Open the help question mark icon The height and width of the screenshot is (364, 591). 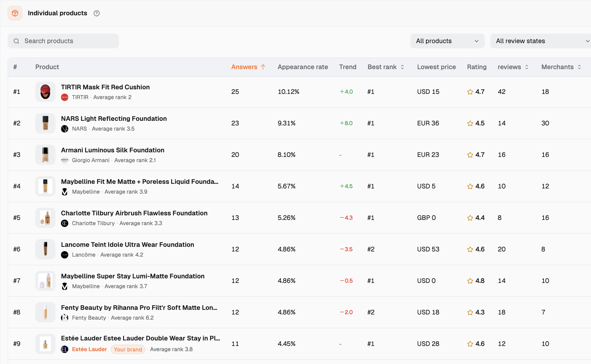point(96,13)
